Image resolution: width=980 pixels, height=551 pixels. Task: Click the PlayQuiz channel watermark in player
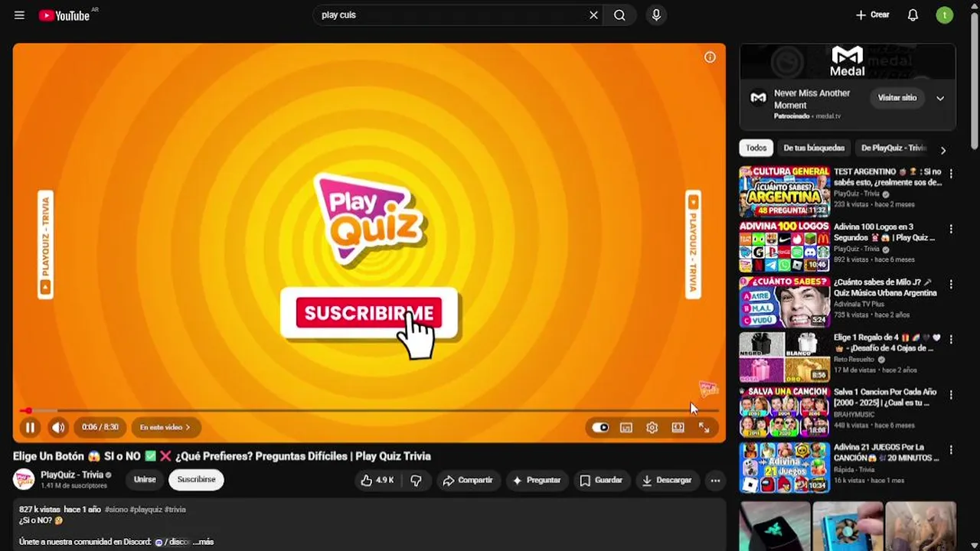[x=708, y=390]
